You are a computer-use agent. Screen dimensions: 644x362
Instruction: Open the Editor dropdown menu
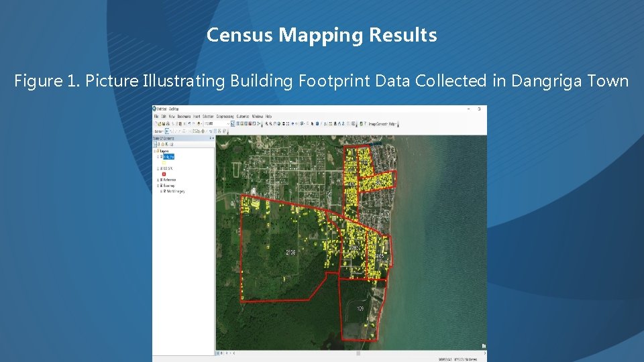click(160, 131)
